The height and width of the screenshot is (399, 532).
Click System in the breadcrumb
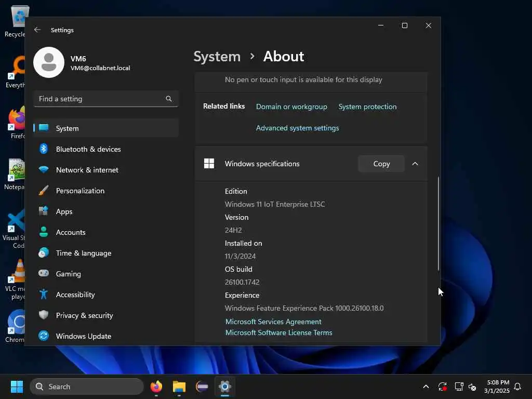[x=217, y=56]
